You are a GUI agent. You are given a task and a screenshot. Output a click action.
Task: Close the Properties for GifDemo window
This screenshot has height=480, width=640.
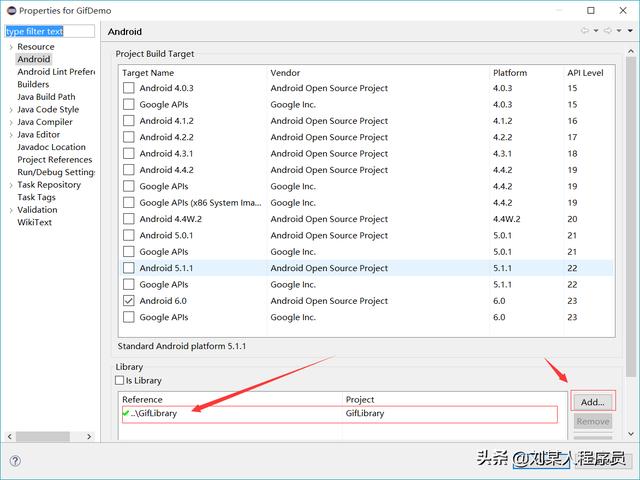[623, 10]
